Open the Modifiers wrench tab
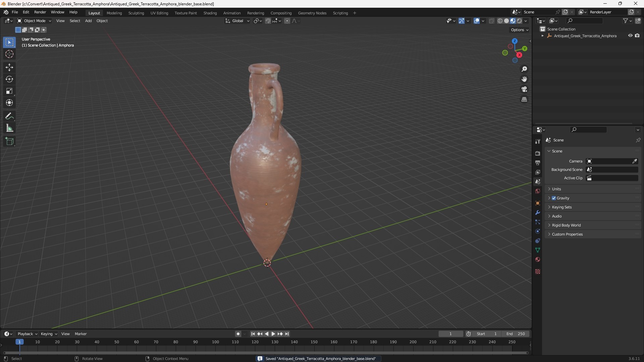 pyautogui.click(x=538, y=213)
